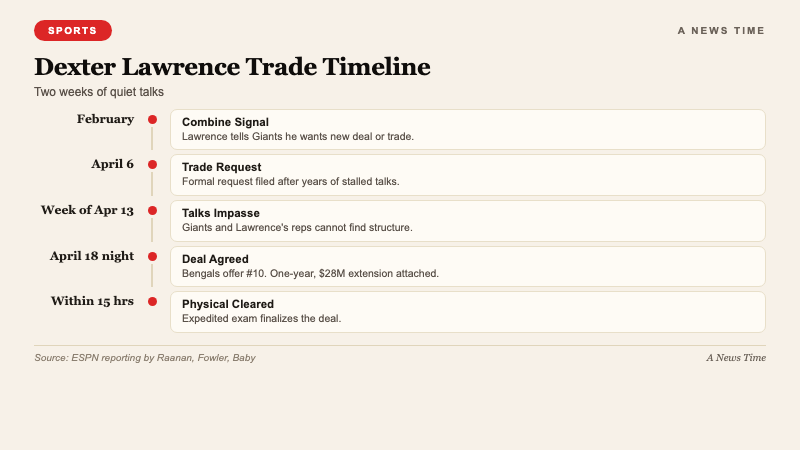Open the Trade Request event card
Viewport: 800px width, 450px height.
click(467, 174)
